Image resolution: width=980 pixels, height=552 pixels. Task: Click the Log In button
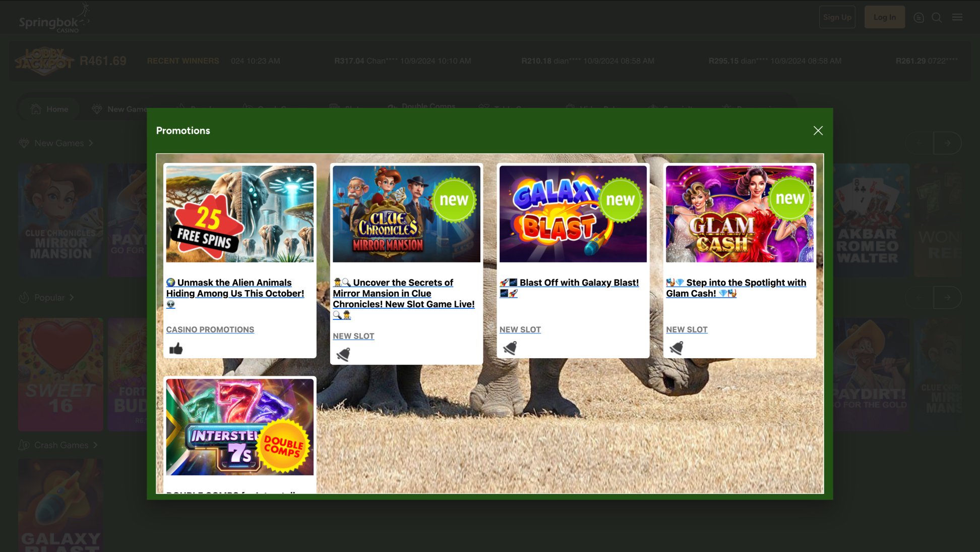(x=884, y=17)
